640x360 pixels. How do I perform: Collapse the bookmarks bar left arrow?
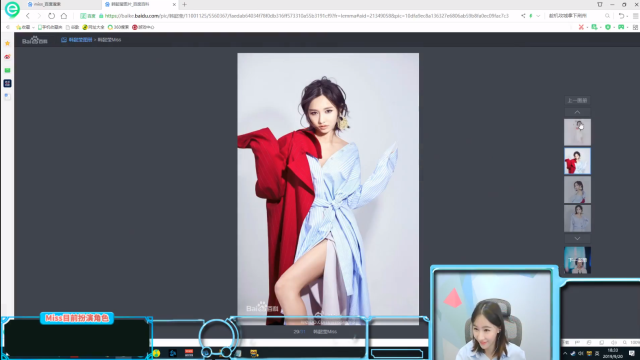tap(7, 27)
